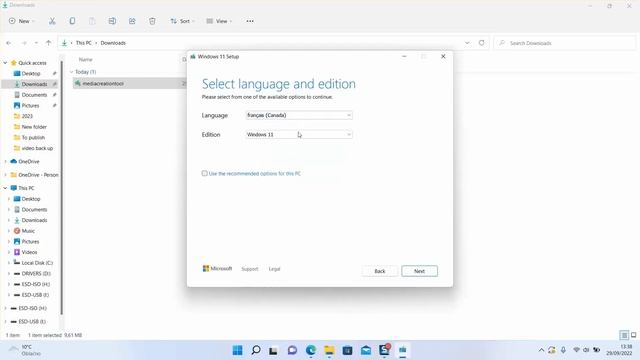Select DRIVERS (D:) drive
640x360 pixels.
(x=36, y=273)
